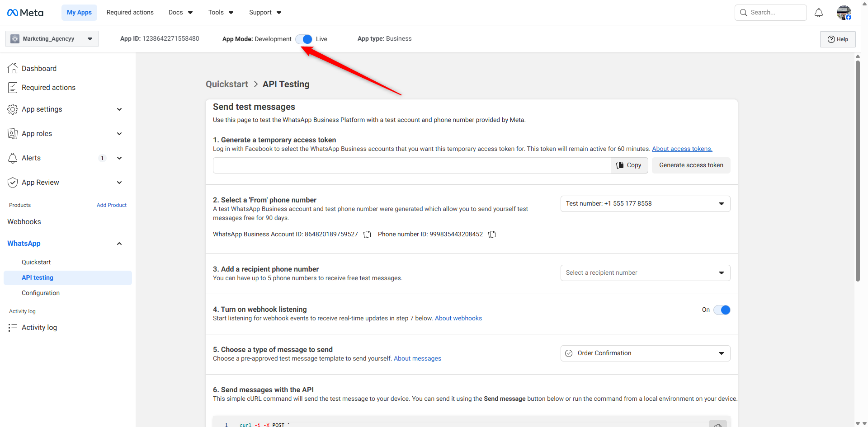Screen dimensions: 868x427
Task: Click the page vertical scrollbar
Action: click(858, 171)
